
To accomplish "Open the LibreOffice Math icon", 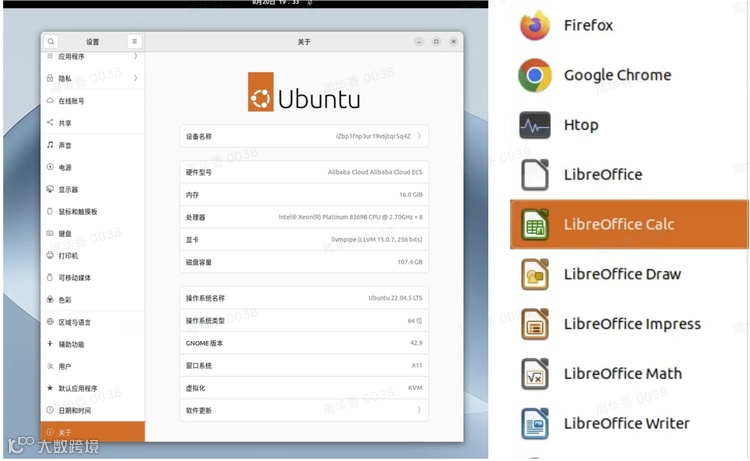I will [x=535, y=373].
